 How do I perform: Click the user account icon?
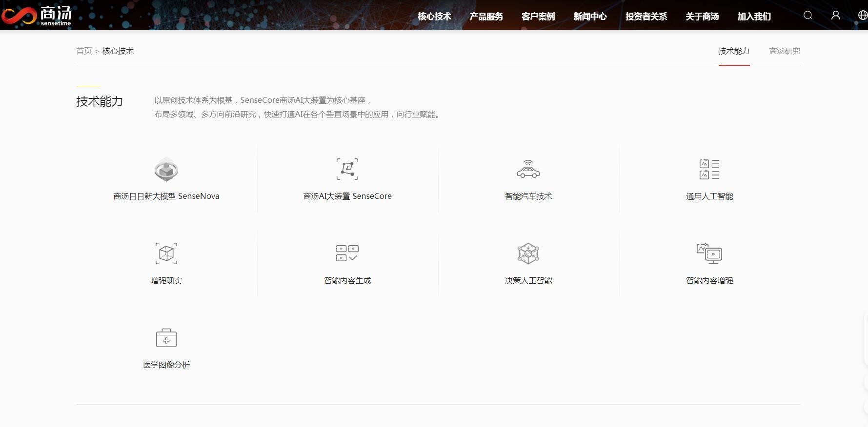click(836, 16)
